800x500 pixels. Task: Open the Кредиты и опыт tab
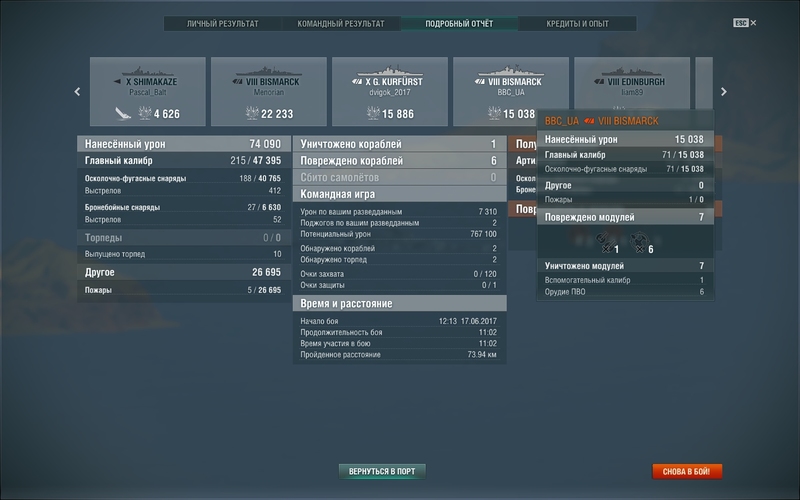[577, 23]
